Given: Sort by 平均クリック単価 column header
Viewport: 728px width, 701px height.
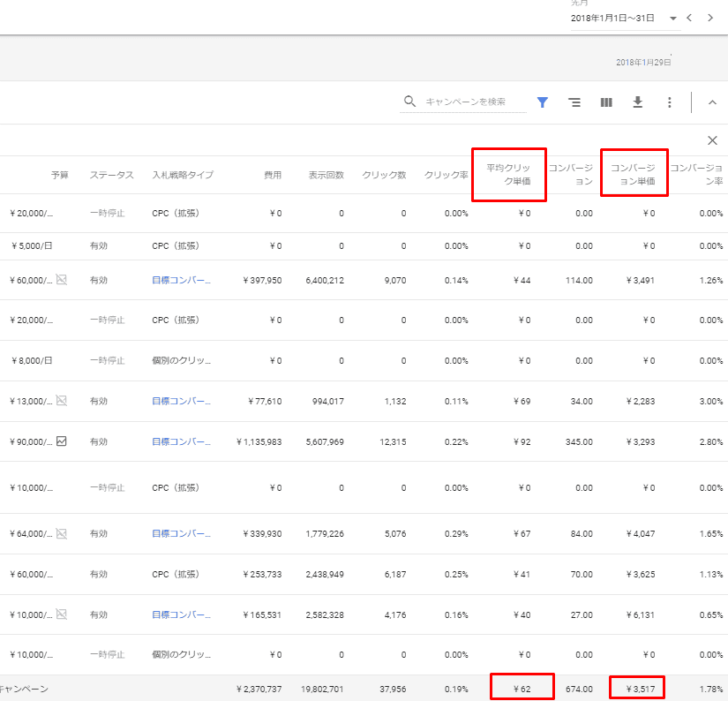Looking at the screenshot, I should coord(508,174).
